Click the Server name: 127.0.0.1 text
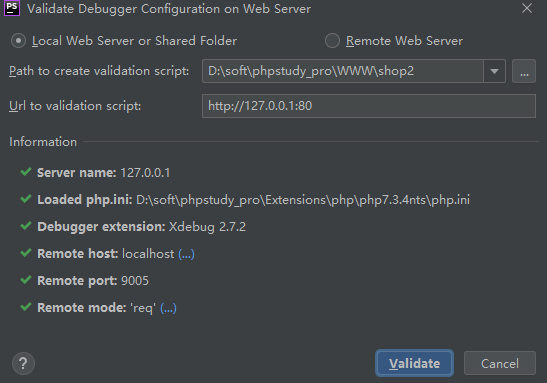 (x=104, y=173)
